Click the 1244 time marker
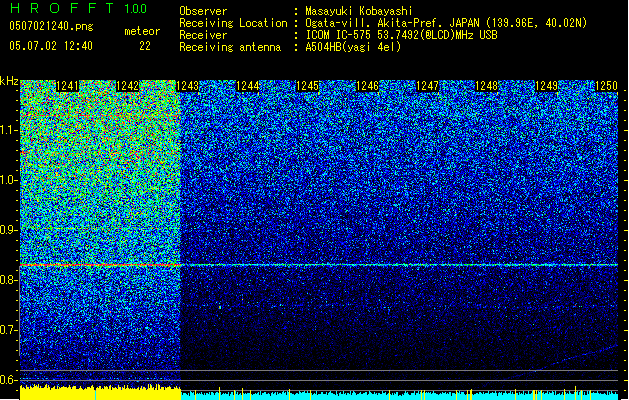 (x=248, y=86)
